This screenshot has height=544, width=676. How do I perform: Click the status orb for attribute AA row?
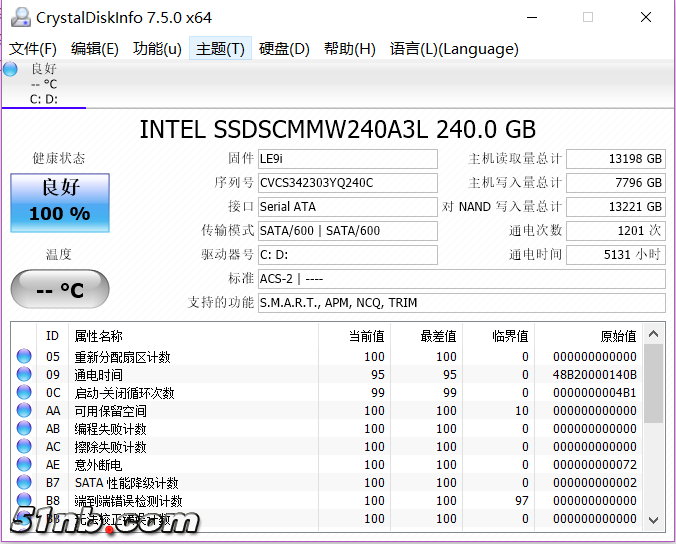[24, 411]
